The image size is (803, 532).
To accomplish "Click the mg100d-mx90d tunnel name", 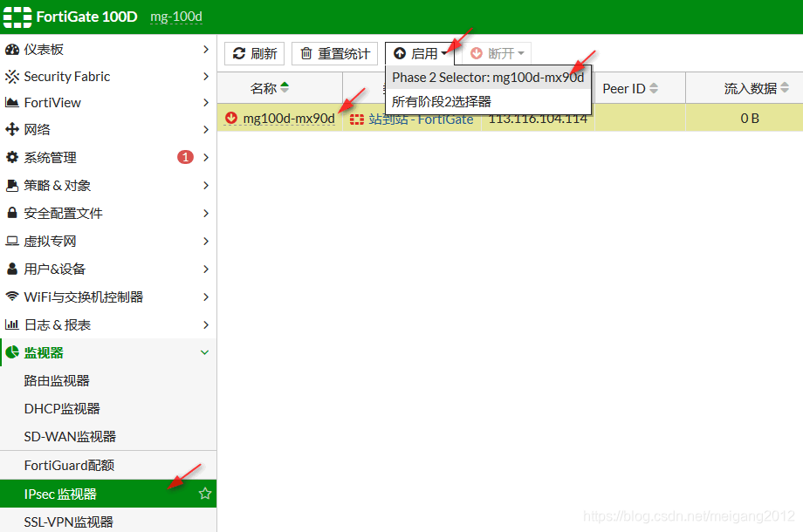I will [x=289, y=119].
